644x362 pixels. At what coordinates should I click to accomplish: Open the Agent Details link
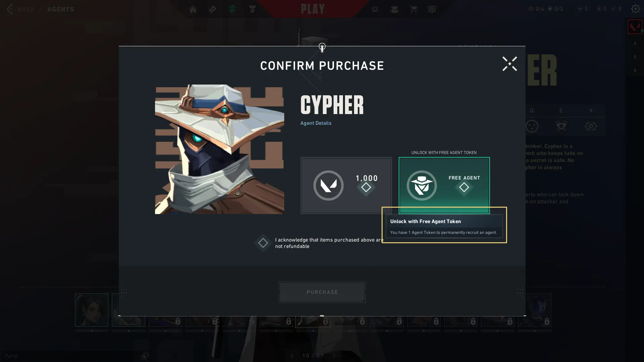316,123
